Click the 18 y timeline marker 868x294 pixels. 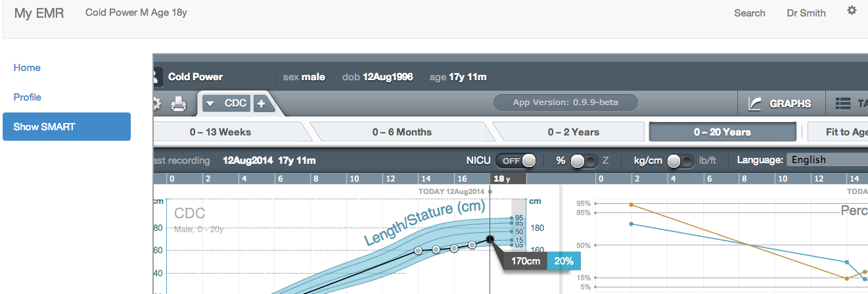pyautogui.click(x=502, y=178)
